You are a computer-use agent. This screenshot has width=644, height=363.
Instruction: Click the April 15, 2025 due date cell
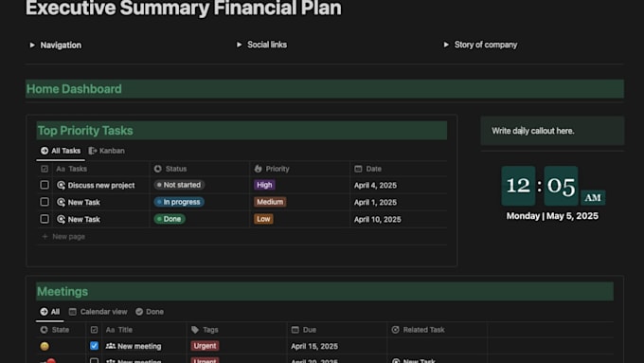pyautogui.click(x=314, y=346)
